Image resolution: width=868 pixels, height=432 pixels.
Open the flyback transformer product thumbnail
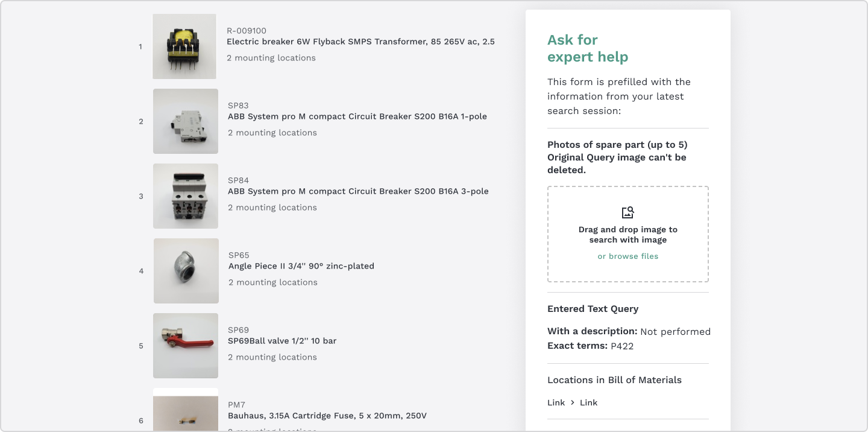(x=184, y=46)
